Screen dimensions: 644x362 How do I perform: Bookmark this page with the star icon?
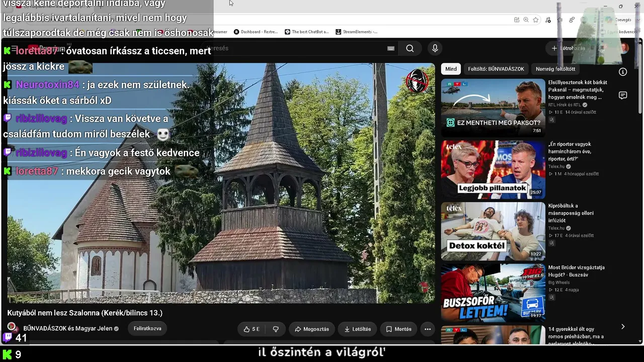(x=536, y=20)
